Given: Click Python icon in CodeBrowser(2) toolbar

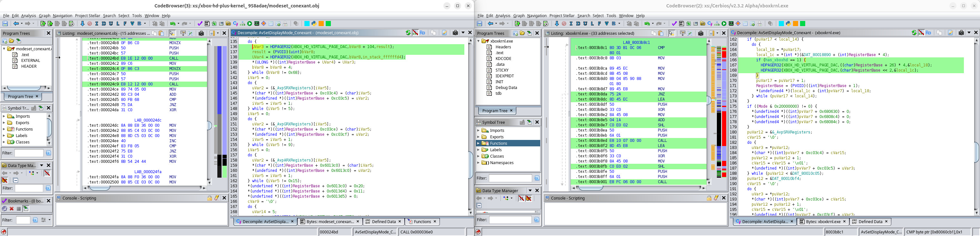Looking at the screenshot, I should [788, 24].
